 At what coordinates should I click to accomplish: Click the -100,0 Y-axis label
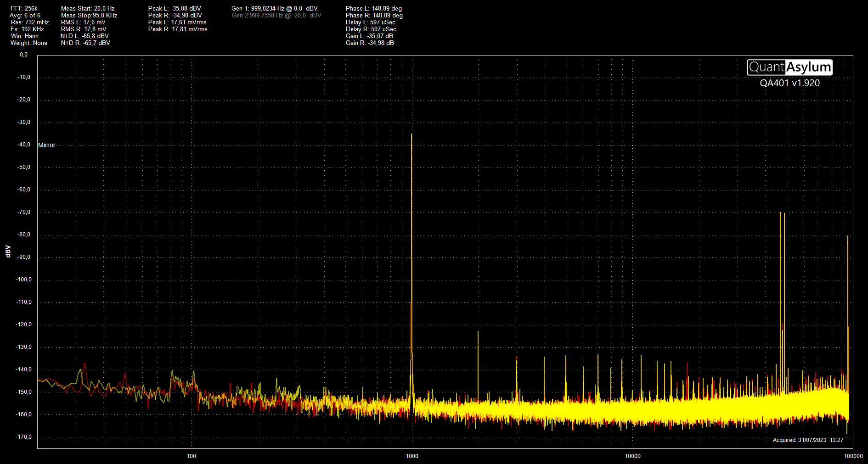(23, 280)
